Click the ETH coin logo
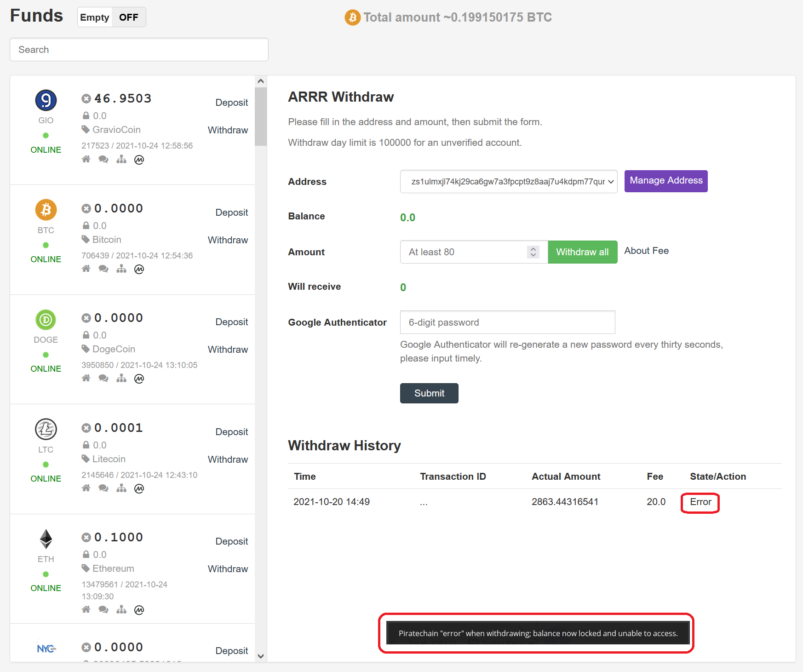 point(46,539)
